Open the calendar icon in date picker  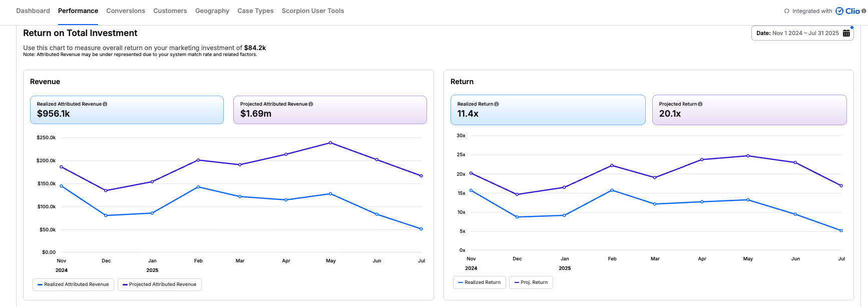click(x=846, y=33)
